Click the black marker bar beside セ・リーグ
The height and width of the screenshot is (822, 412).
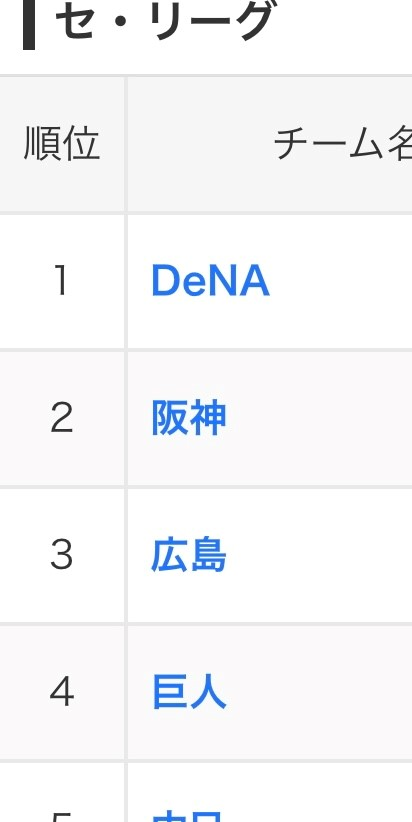29,25
